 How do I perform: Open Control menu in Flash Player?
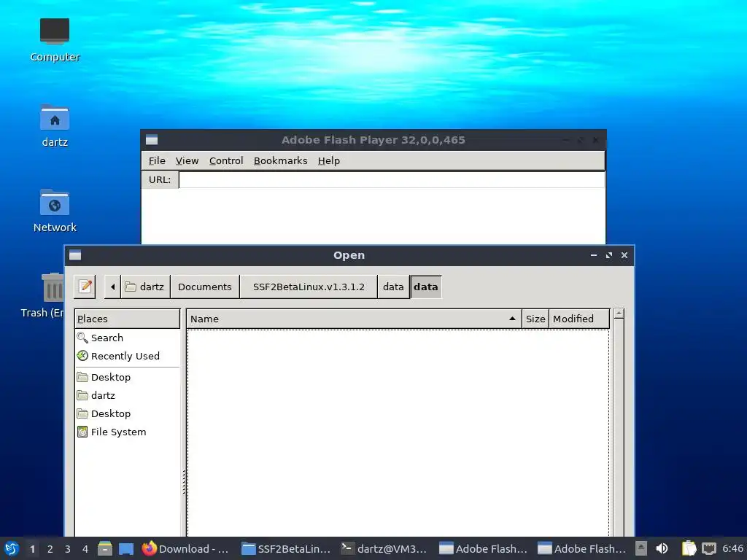point(226,160)
